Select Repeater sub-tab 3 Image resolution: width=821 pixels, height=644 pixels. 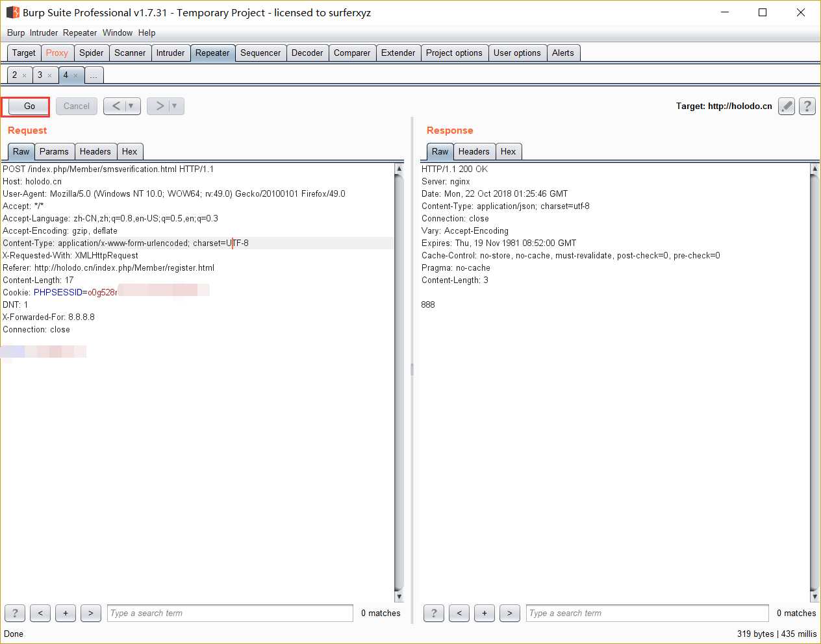40,75
